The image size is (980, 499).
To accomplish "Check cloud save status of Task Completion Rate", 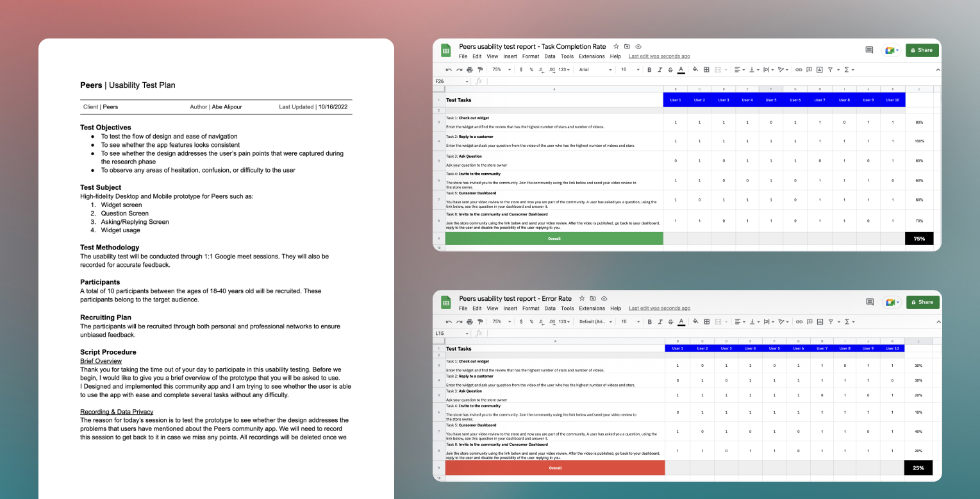I will click(638, 46).
